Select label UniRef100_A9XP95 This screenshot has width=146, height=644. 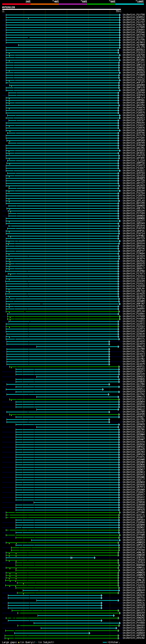click(x=134, y=414)
